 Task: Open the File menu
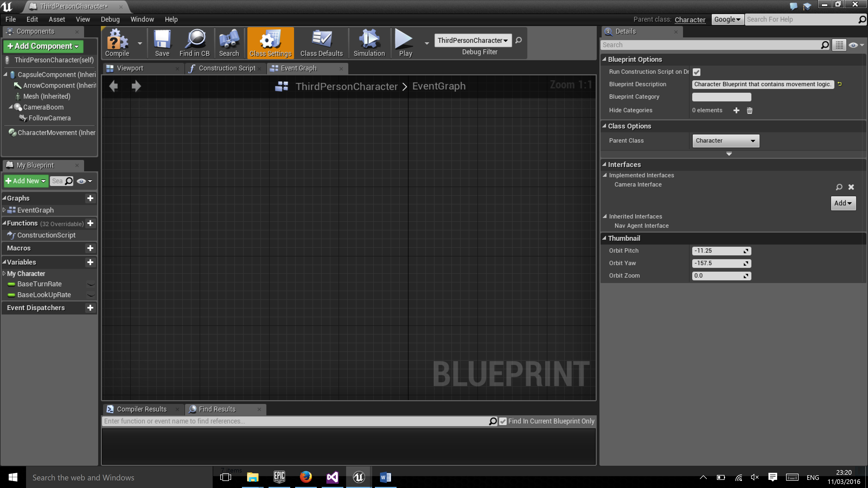(x=11, y=19)
